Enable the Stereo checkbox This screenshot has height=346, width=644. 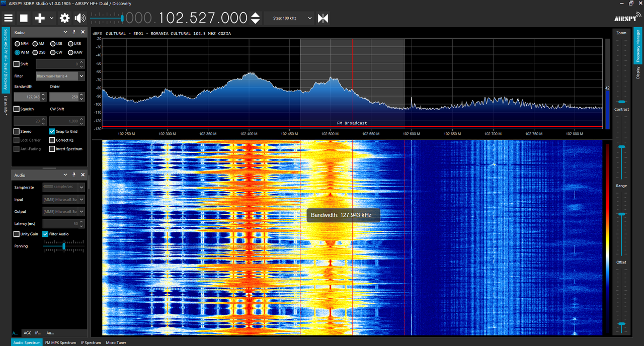point(17,131)
